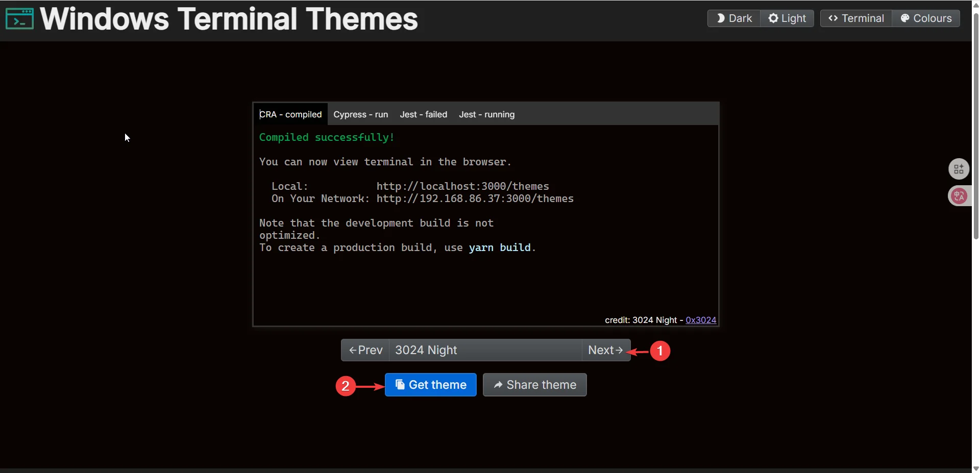The image size is (980, 473).
Task: Go to previous theme with Prev
Action: click(365, 350)
